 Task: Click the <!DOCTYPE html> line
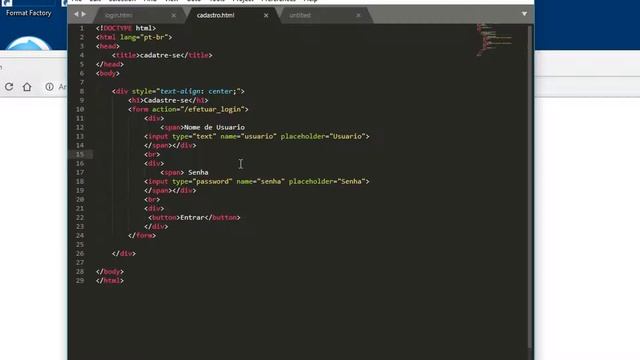(126, 28)
